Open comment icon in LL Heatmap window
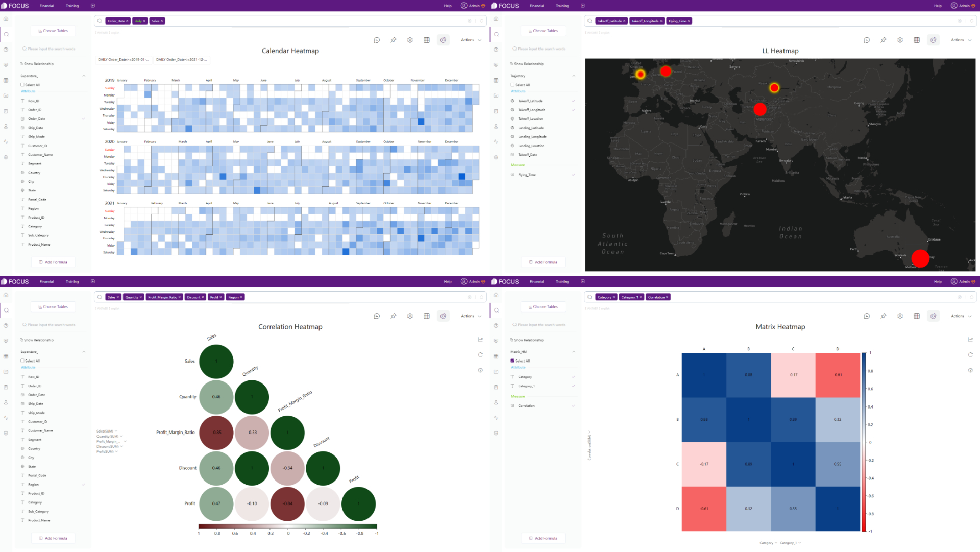Viewport: 980px width, 552px height. (867, 40)
